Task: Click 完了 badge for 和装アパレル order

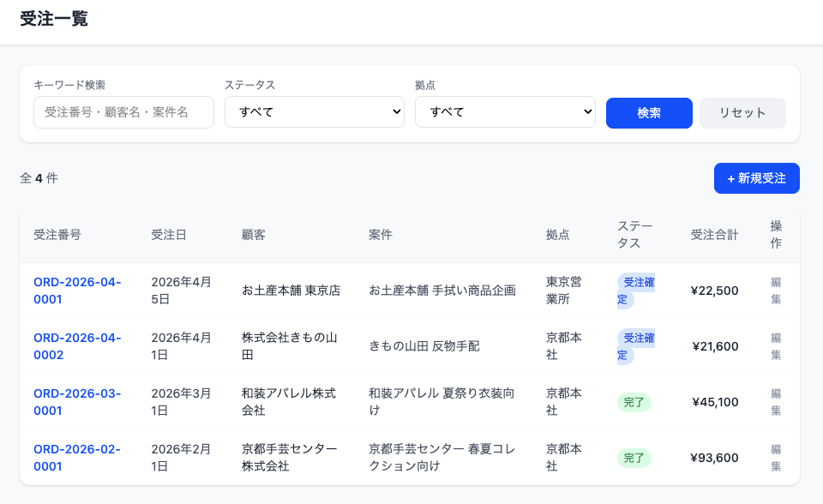Action: (x=634, y=403)
